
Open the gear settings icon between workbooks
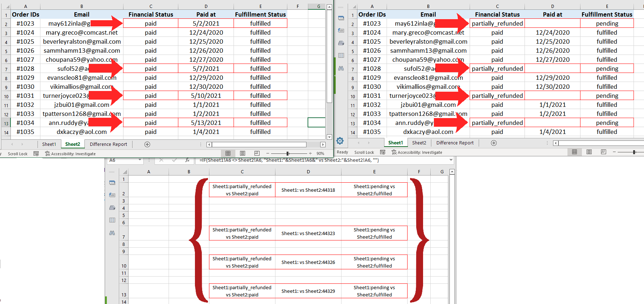(x=340, y=140)
